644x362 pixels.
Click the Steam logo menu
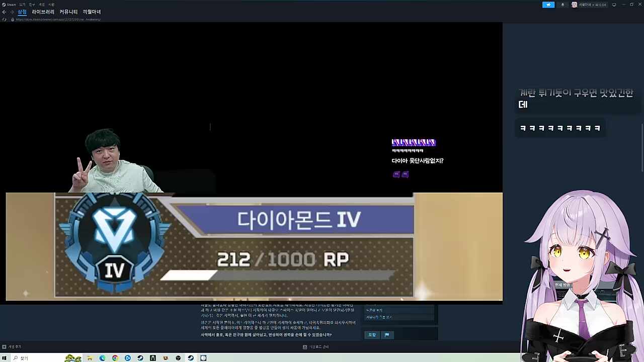[9, 5]
